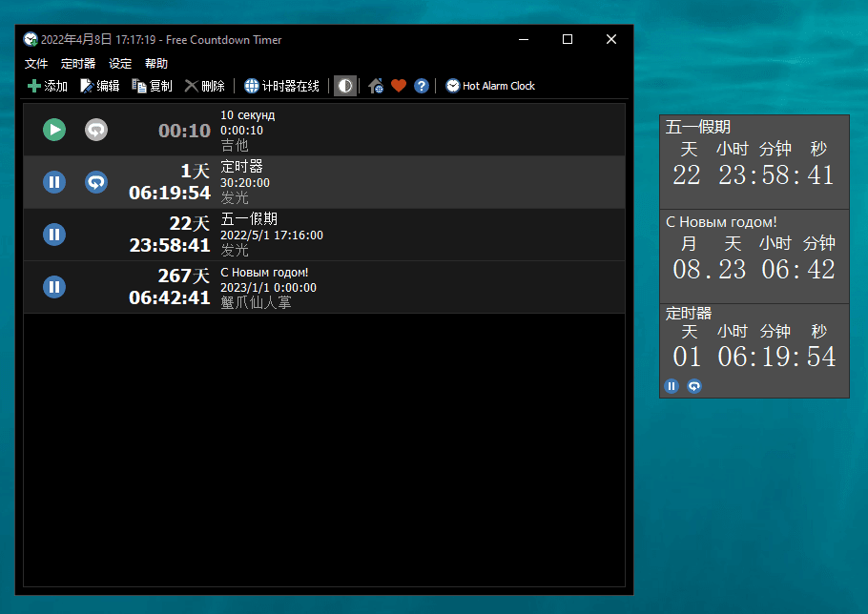This screenshot has height=614, width=868.
Task: Click the reset icon in 定时器 desktop widget
Action: click(x=694, y=386)
